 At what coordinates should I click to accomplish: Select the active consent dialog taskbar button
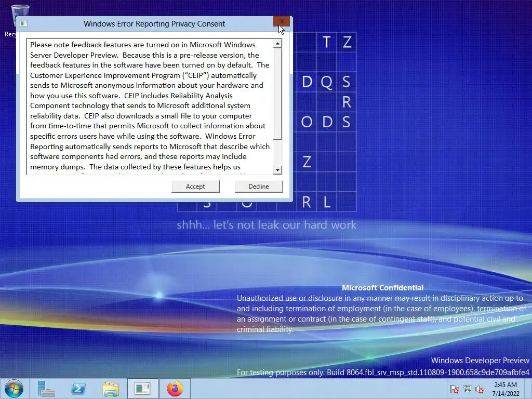coord(142,389)
